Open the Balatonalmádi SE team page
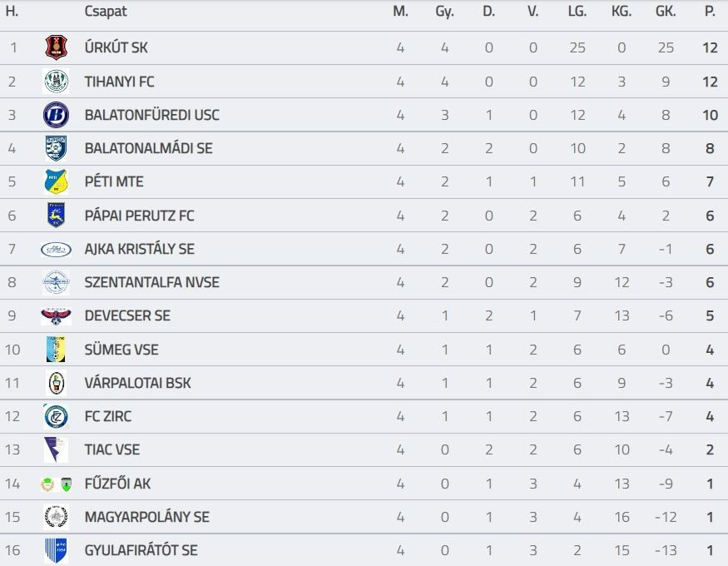 (x=148, y=148)
